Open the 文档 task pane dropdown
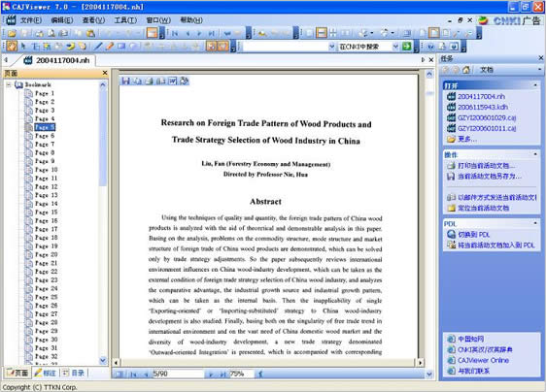This screenshot has width=546, height=392. tap(539, 70)
